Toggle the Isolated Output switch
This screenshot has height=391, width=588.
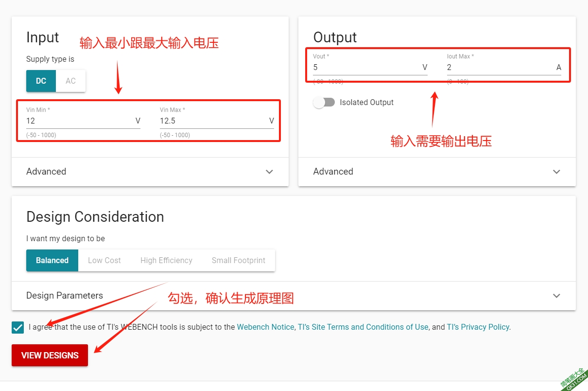pos(324,102)
